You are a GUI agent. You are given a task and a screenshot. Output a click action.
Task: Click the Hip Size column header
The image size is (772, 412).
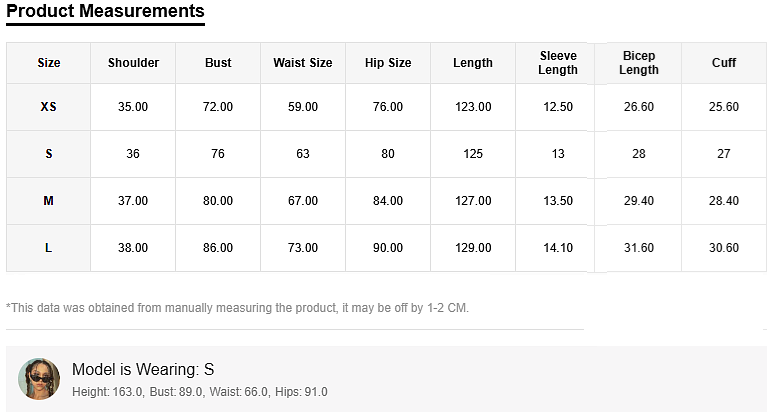coord(388,63)
